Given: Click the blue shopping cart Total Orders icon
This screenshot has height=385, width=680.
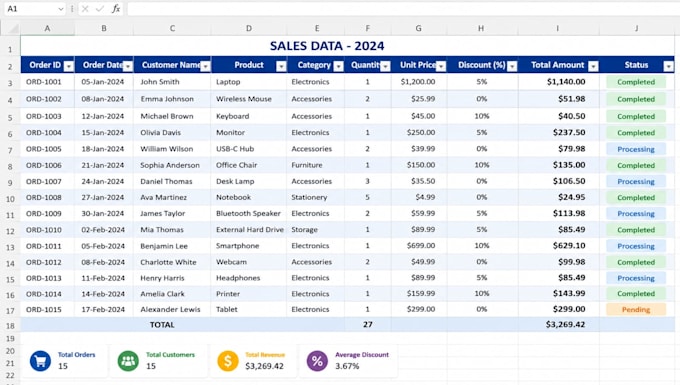Looking at the screenshot, I should pyautogui.click(x=40, y=361).
